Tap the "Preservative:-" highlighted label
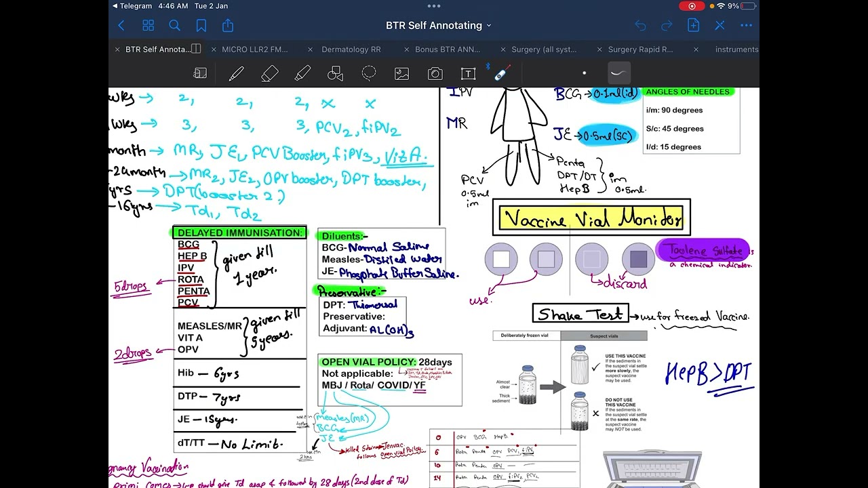The height and width of the screenshot is (488, 868). [351, 291]
